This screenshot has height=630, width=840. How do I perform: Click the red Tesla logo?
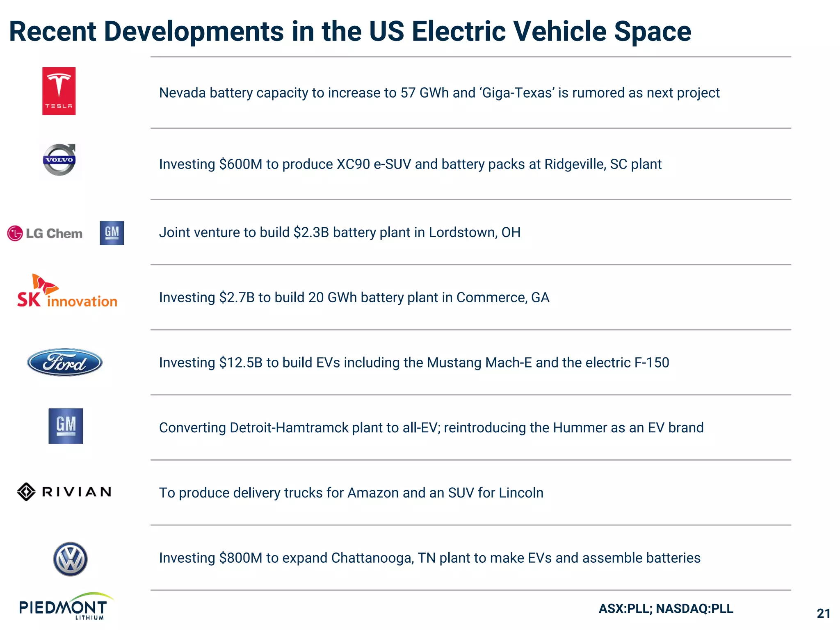tap(59, 91)
